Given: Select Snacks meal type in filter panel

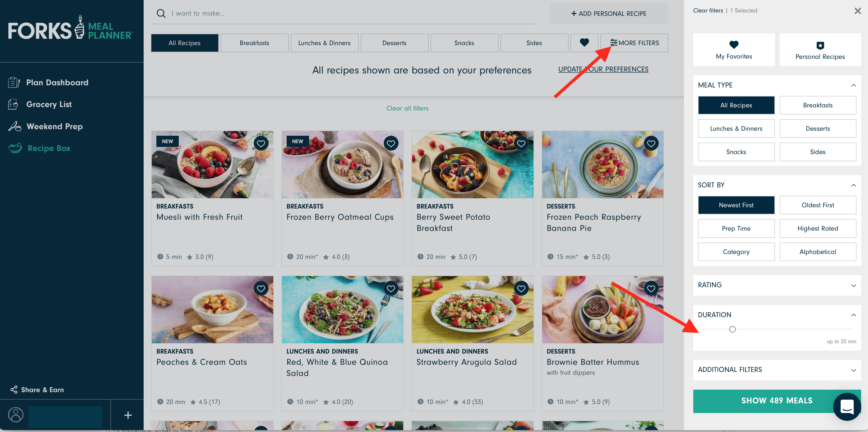Looking at the screenshot, I should pos(736,152).
